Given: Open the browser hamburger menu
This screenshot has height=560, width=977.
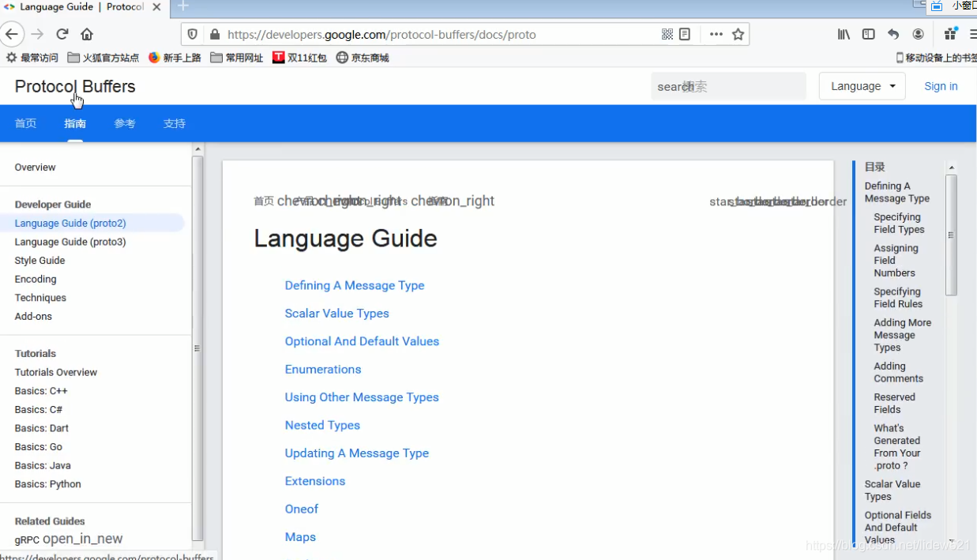Looking at the screenshot, I should pos(972,34).
